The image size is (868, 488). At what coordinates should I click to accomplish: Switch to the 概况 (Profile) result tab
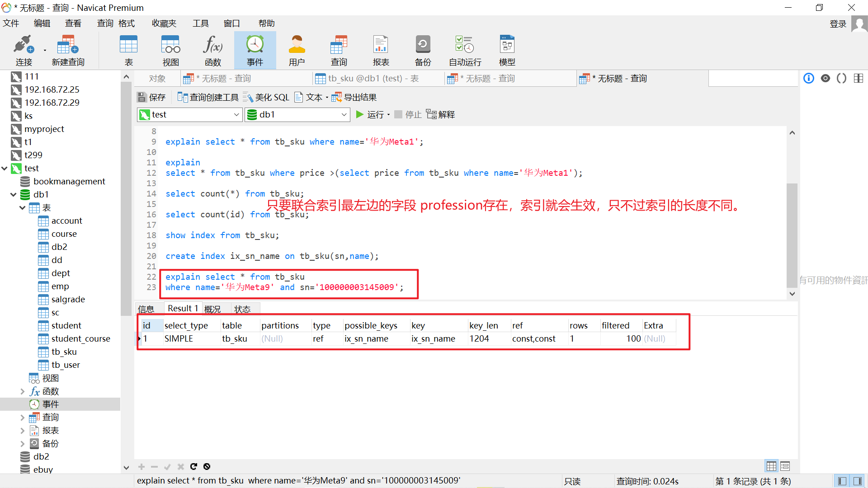pyautogui.click(x=212, y=309)
